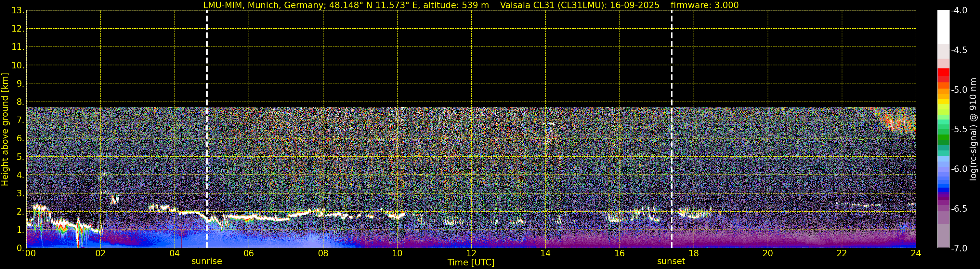The height and width of the screenshot is (269, 980).
Task: Click the 'Time [UTC]' axis label
Action: point(471,262)
